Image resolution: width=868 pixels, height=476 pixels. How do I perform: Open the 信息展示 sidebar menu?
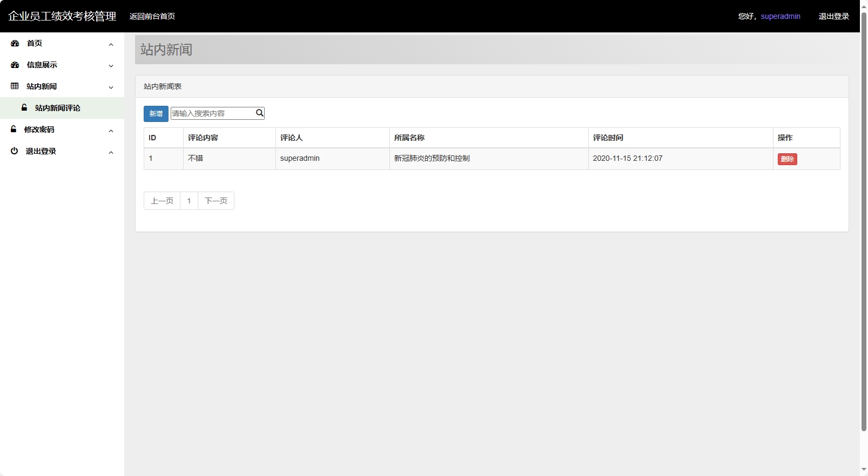click(62, 65)
